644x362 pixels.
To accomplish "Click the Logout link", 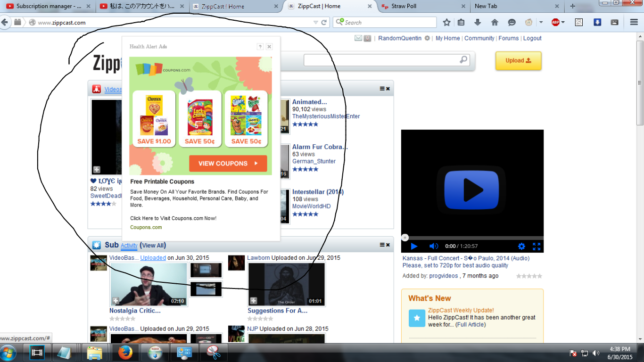I will (532, 38).
